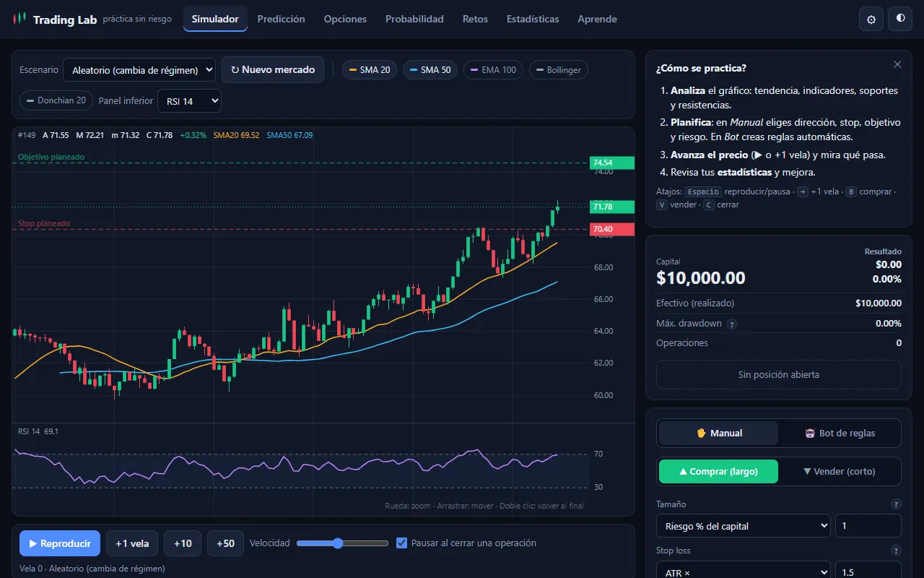Select Bot de reglas mode

click(840, 433)
